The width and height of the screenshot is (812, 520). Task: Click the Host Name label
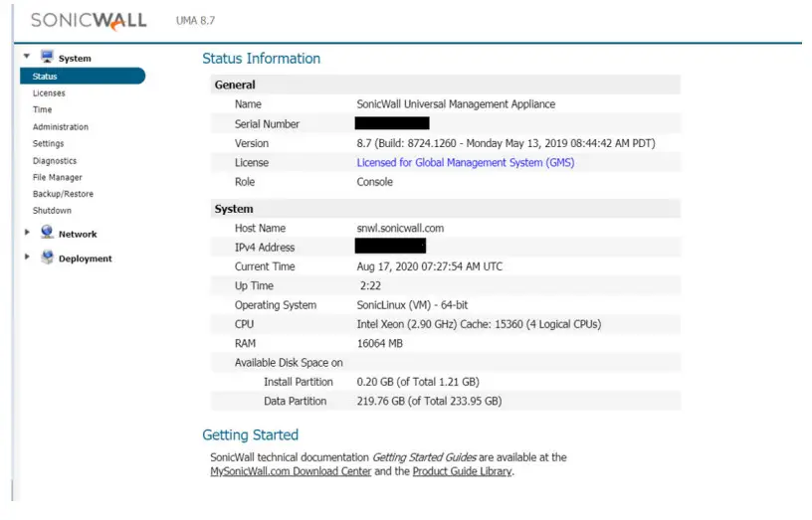tap(260, 228)
